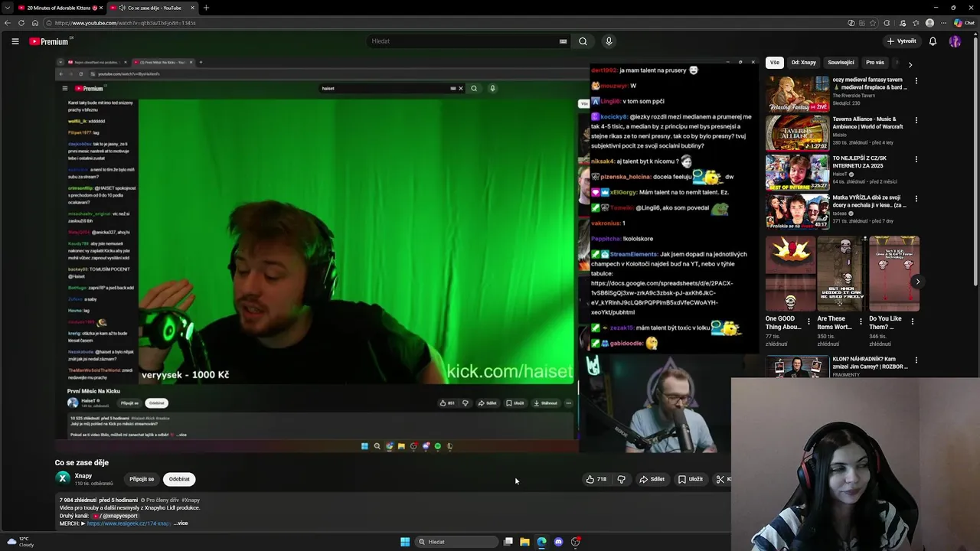
Task: Switch to Co se zase děje browser tab
Action: [152, 8]
